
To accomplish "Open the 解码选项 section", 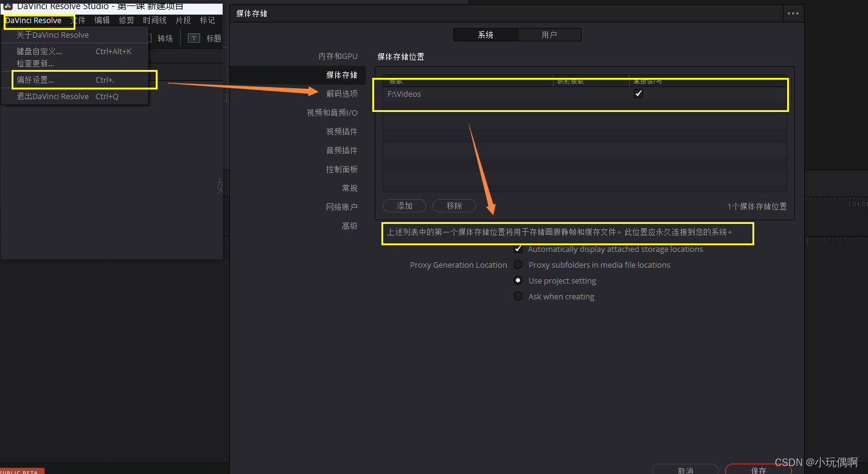I will [342, 94].
